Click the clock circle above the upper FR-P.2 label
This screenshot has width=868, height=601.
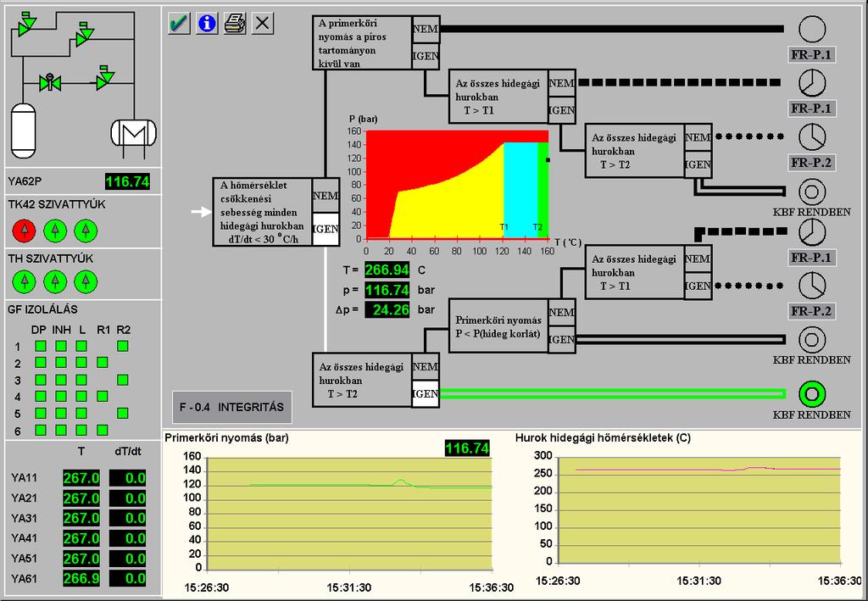[812, 136]
